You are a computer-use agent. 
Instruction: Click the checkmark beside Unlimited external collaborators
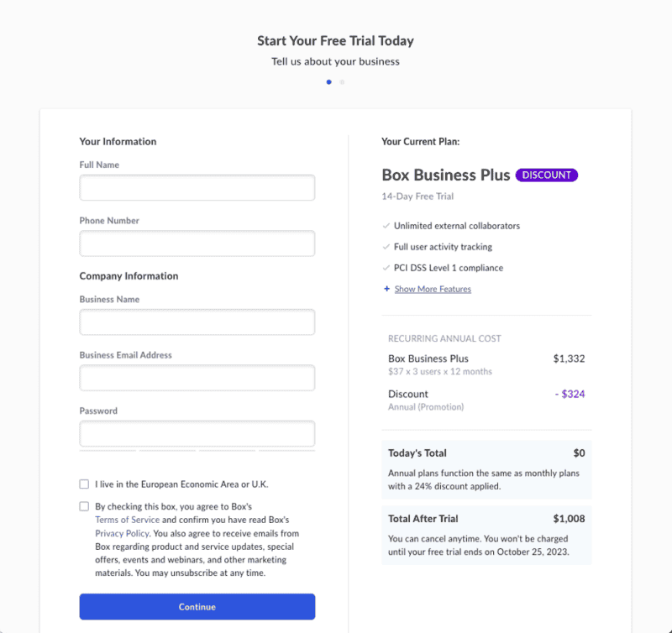point(385,226)
